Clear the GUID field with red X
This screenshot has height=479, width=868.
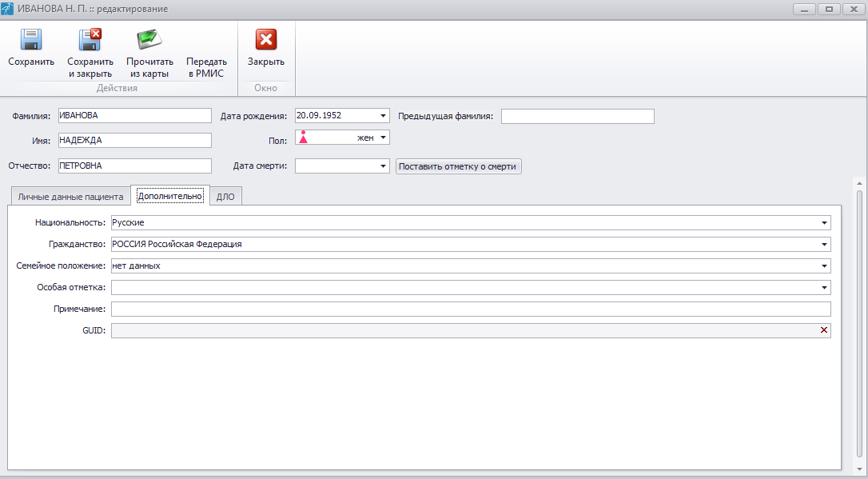823,330
